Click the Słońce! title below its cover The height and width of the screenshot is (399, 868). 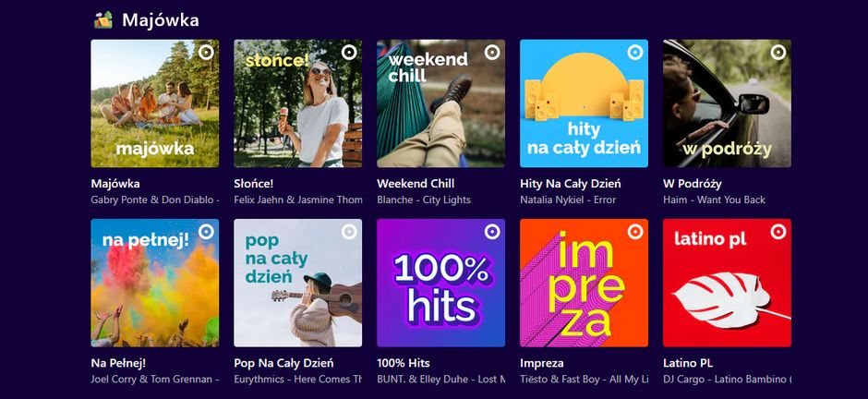(254, 183)
